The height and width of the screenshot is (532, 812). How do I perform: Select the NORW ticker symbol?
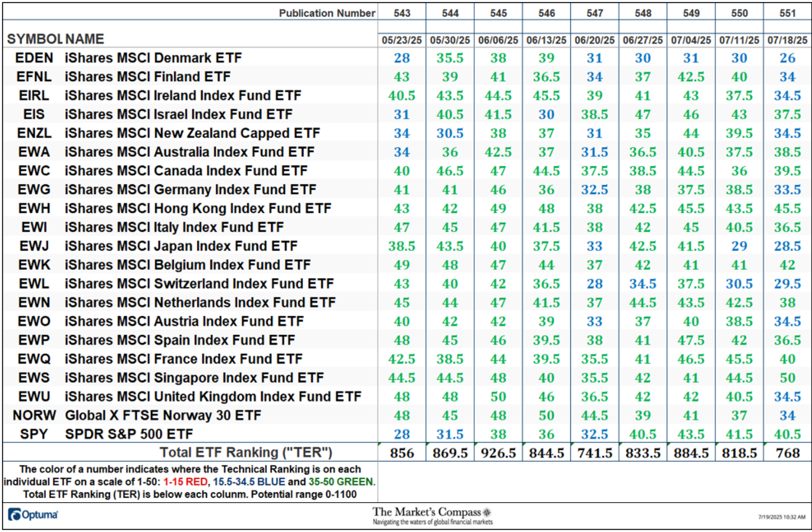click(x=34, y=415)
